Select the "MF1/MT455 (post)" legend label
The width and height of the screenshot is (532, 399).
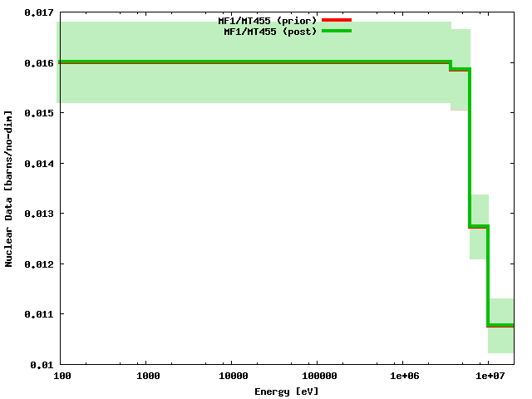(x=264, y=32)
